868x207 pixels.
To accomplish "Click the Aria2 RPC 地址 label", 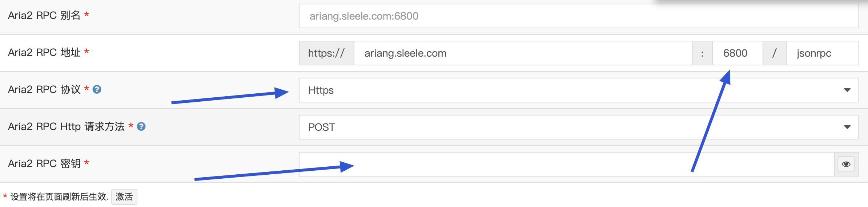I will click(44, 52).
